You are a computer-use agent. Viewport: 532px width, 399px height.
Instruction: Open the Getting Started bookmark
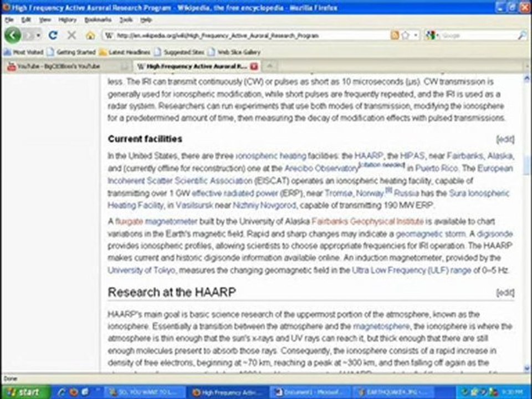coord(71,52)
